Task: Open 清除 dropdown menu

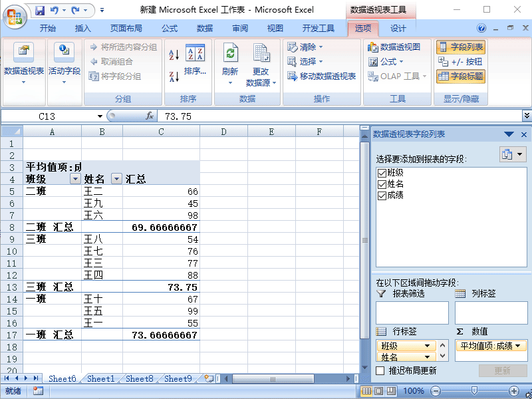Action: click(305, 47)
